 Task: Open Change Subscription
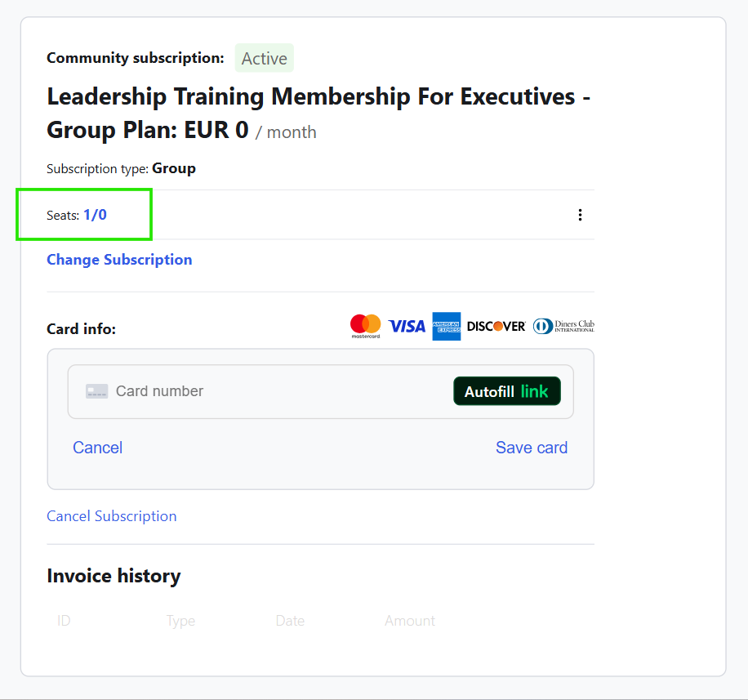click(119, 260)
